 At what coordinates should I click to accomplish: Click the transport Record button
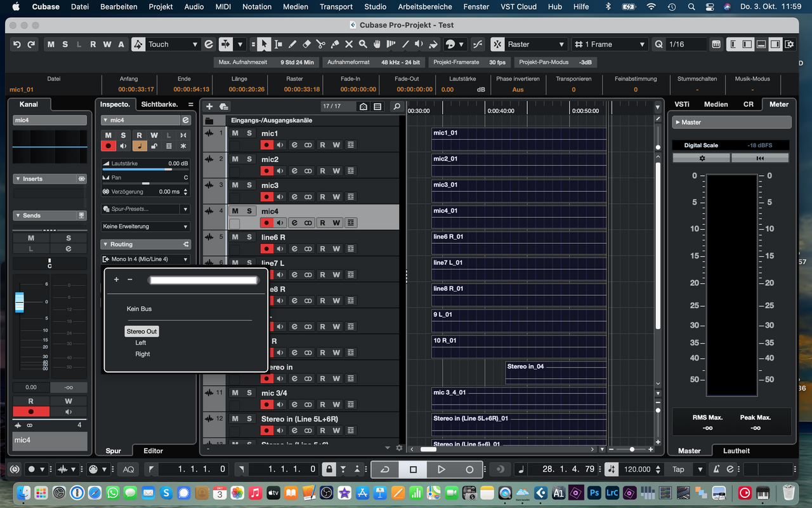[469, 469]
